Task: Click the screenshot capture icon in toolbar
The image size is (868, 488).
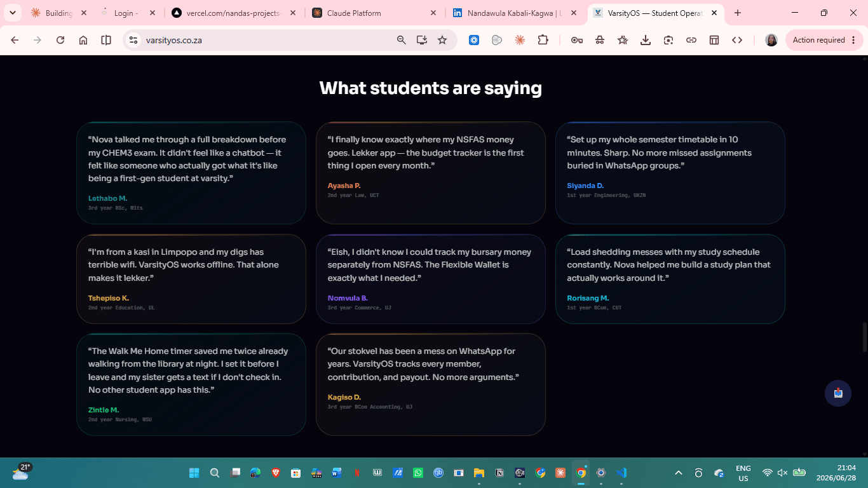Action: point(668,40)
